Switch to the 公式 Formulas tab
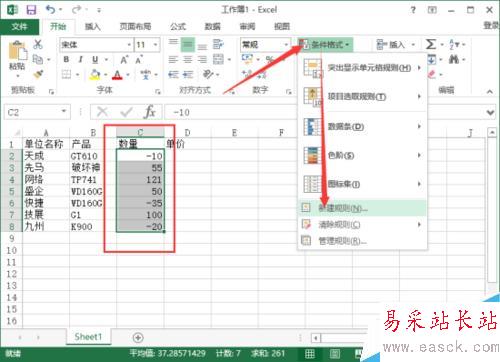500x362 pixels. [178, 27]
